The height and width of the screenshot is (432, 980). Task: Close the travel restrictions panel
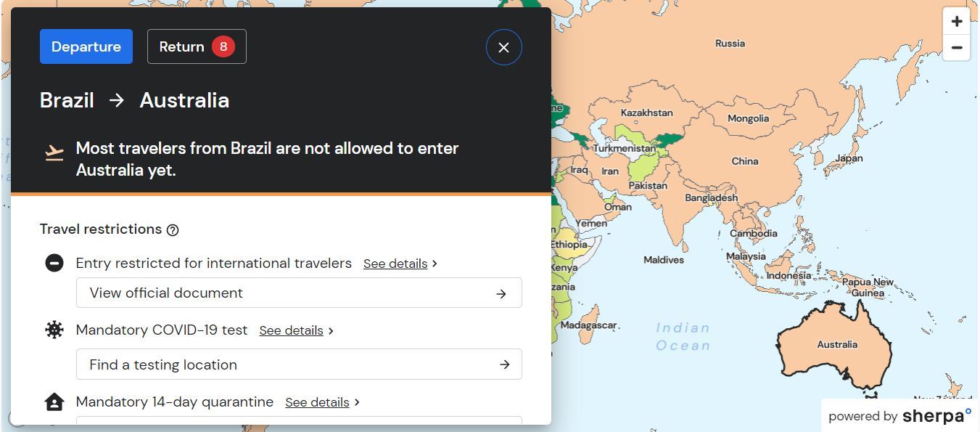coord(503,47)
